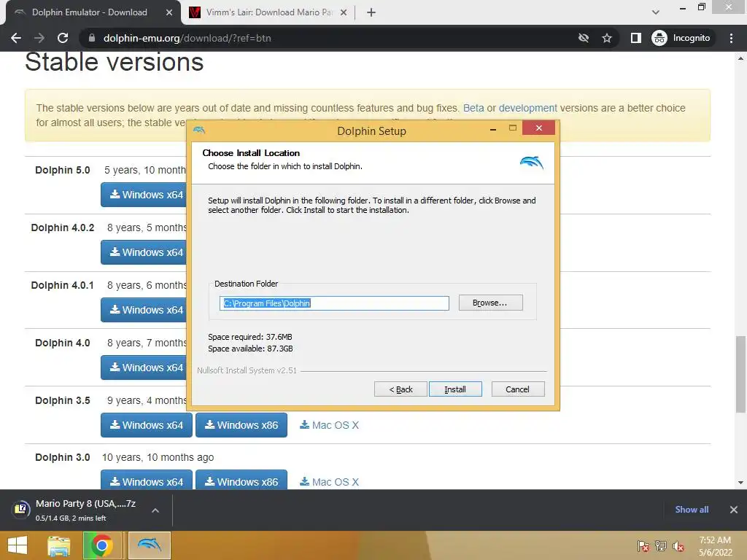Click the page vertical scrollbar thumb

click(740, 374)
